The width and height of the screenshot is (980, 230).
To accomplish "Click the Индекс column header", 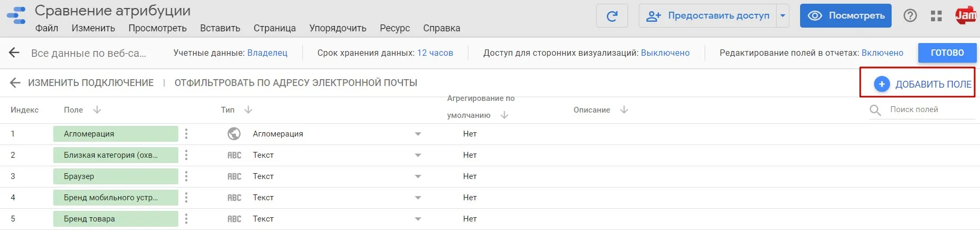I will tap(24, 110).
